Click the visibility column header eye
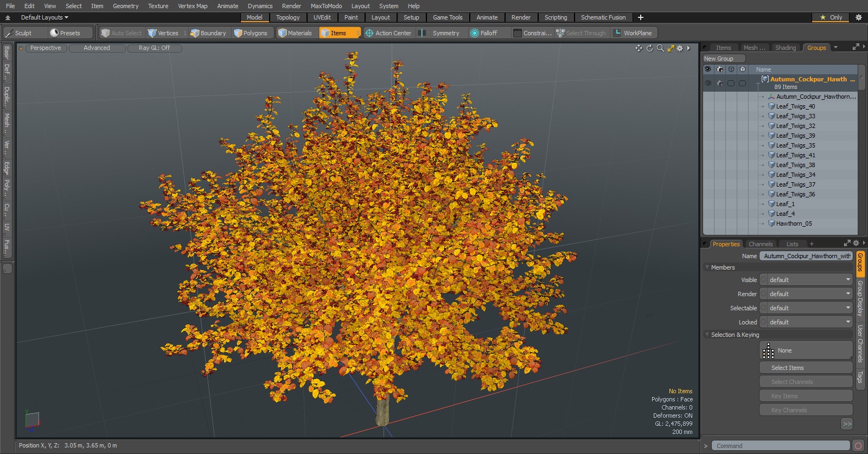The image size is (868, 454). click(708, 69)
